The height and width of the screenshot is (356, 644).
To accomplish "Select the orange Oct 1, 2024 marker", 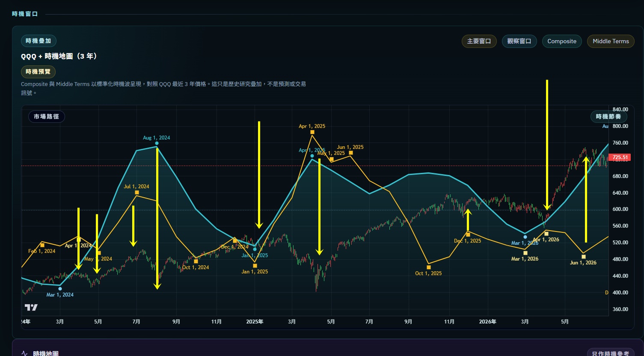I will point(196,261).
